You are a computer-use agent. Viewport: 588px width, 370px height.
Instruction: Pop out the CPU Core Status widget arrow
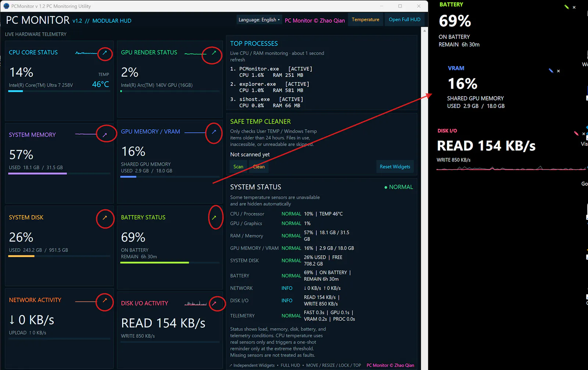point(105,53)
